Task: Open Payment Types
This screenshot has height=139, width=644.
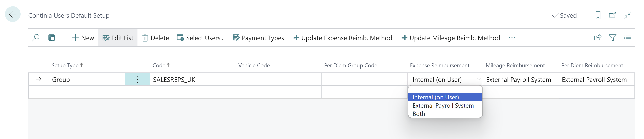Action: click(258, 38)
